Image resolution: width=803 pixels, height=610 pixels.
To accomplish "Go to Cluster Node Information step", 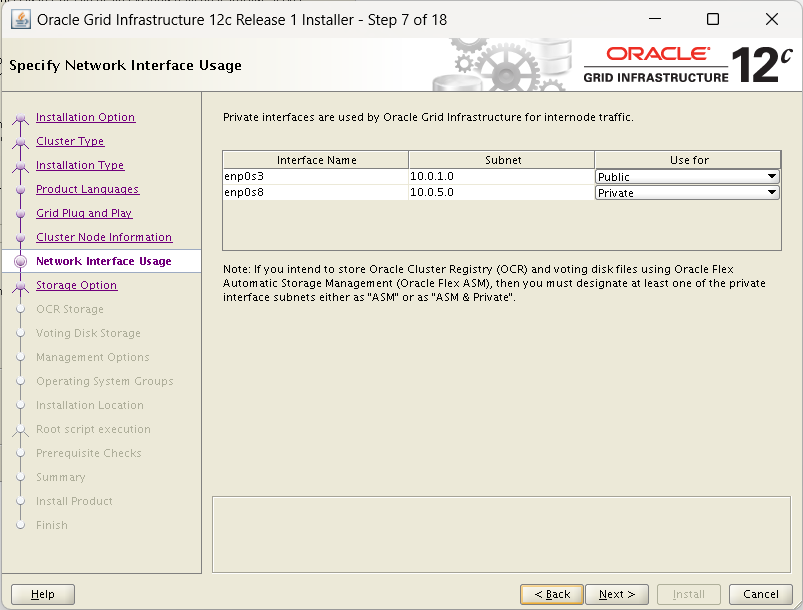I will (104, 237).
